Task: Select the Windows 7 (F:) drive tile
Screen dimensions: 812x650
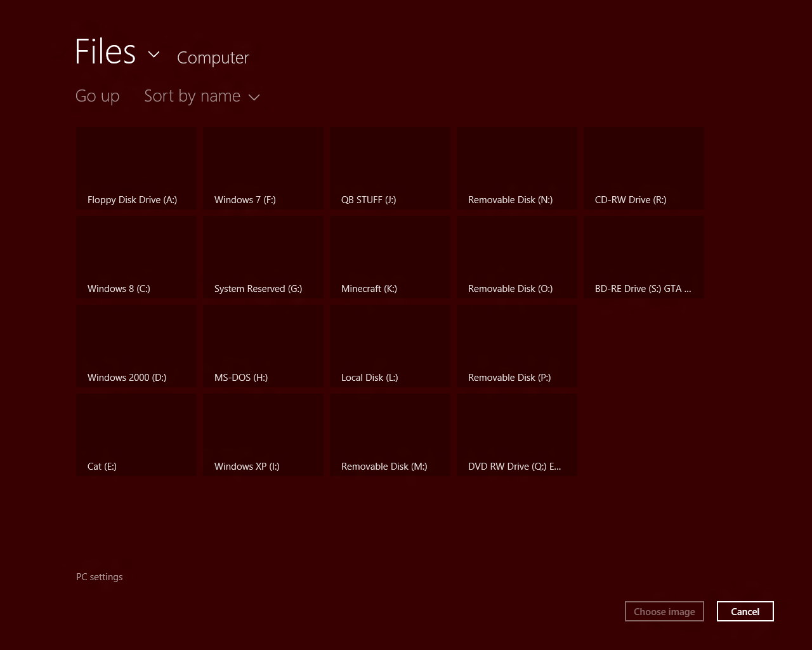Action: click(x=263, y=168)
